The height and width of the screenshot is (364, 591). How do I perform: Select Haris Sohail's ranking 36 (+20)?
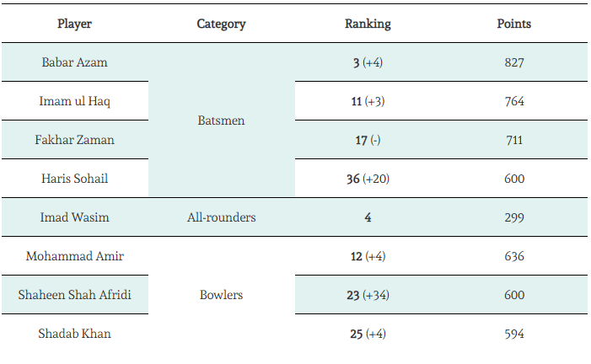pos(368,179)
